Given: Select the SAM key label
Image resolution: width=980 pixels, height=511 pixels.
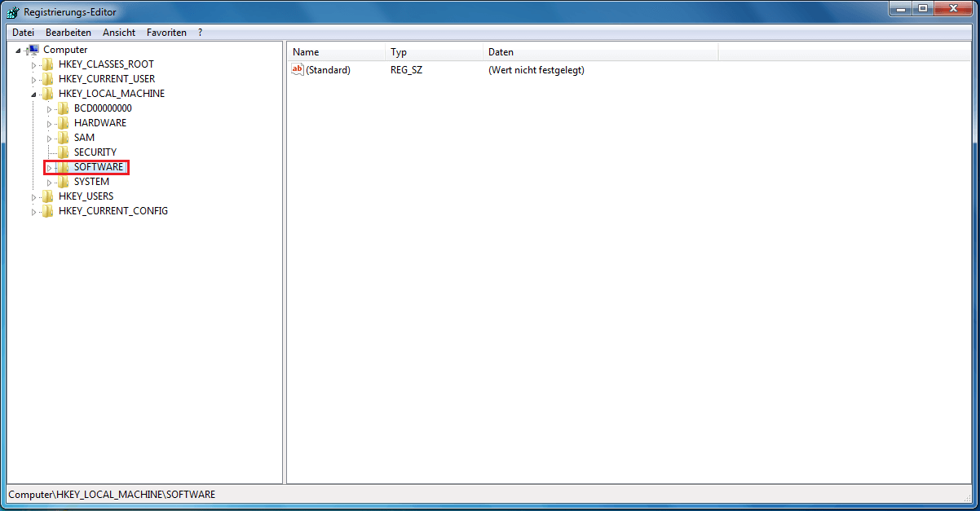Looking at the screenshot, I should pos(84,138).
